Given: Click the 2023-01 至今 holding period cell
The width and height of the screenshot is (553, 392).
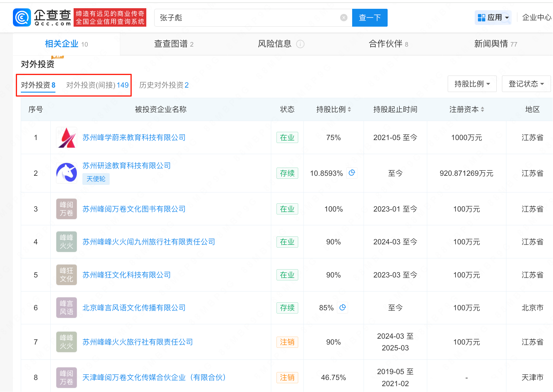Looking at the screenshot, I should (x=395, y=209).
